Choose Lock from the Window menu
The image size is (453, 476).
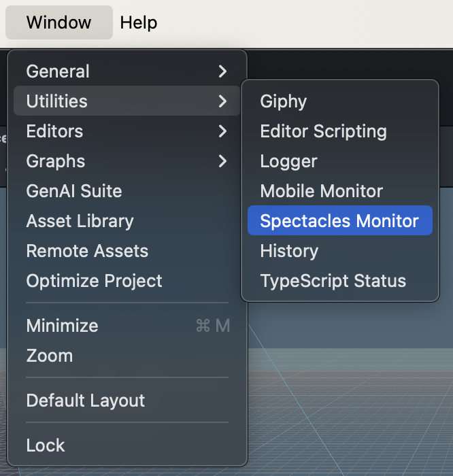coord(46,445)
